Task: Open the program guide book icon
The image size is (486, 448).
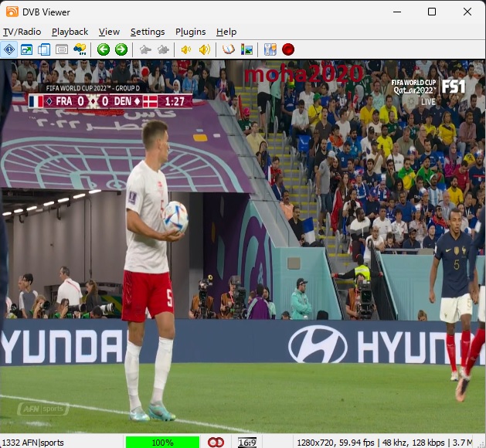Action: point(229,49)
